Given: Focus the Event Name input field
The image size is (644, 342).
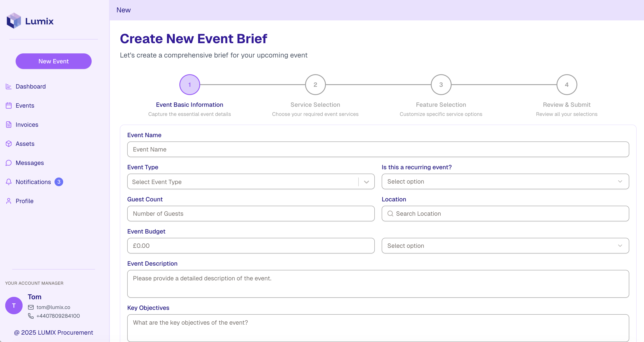Looking at the screenshot, I should (x=378, y=149).
